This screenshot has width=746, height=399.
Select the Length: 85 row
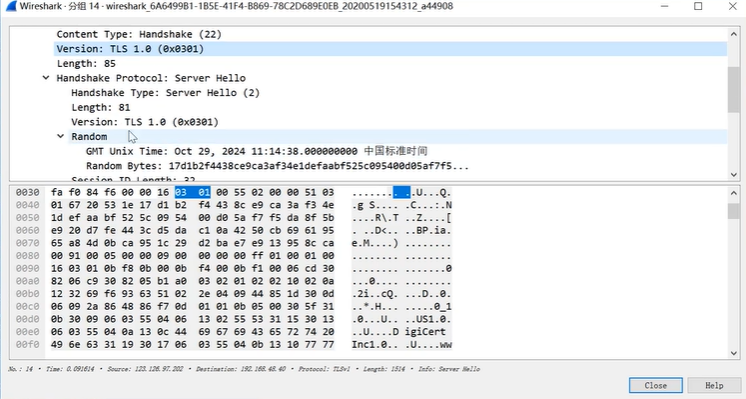pos(86,63)
